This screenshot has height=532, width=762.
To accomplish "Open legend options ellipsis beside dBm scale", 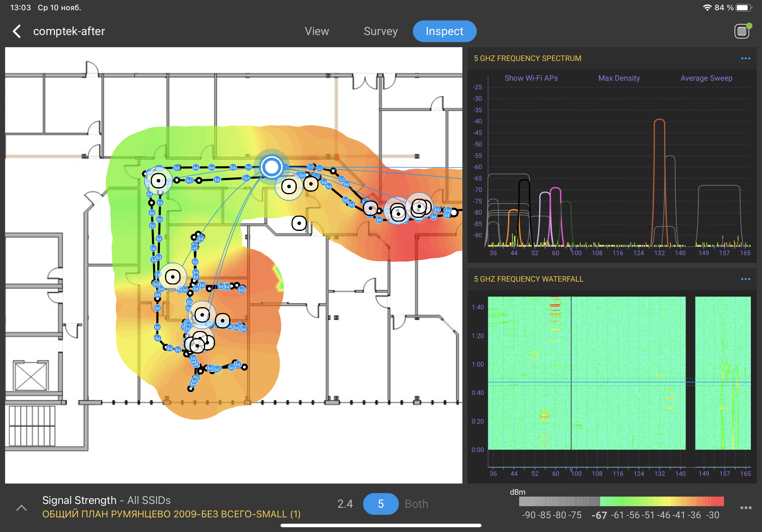I will 745,507.
